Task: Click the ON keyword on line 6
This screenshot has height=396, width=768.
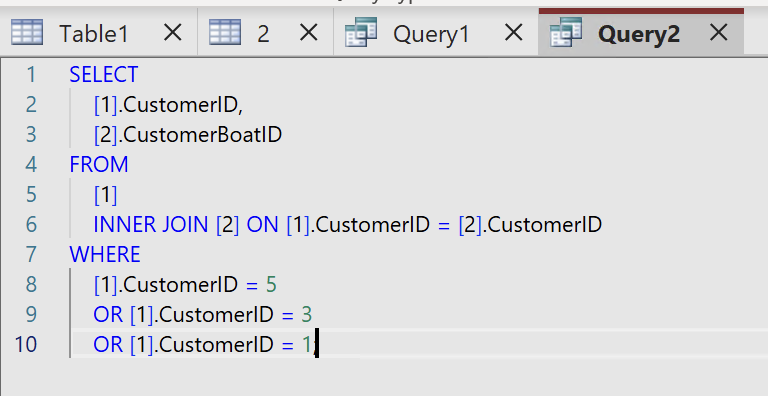Action: click(x=262, y=224)
